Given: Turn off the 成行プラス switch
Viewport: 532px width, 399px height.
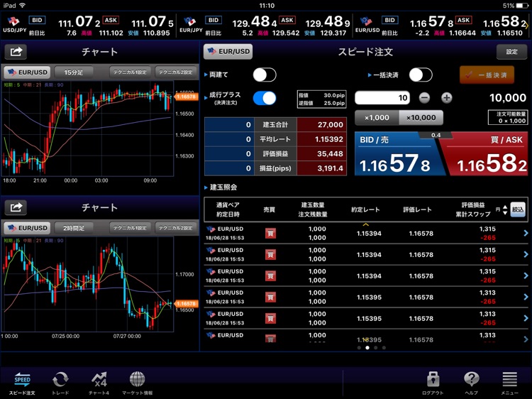Looking at the screenshot, I should (x=265, y=99).
